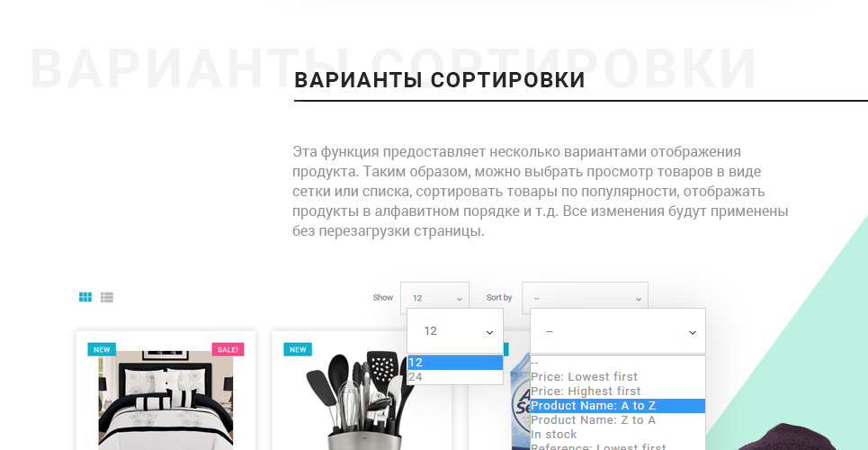The image size is (868, 450).
Task: Open the small Show 12 dropdown
Action: (434, 297)
